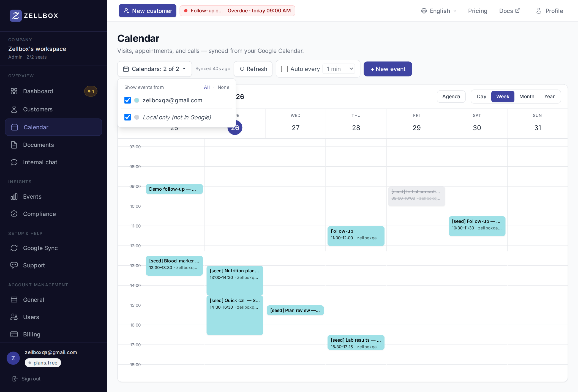Click the Calendar sidebar icon

tap(14, 127)
